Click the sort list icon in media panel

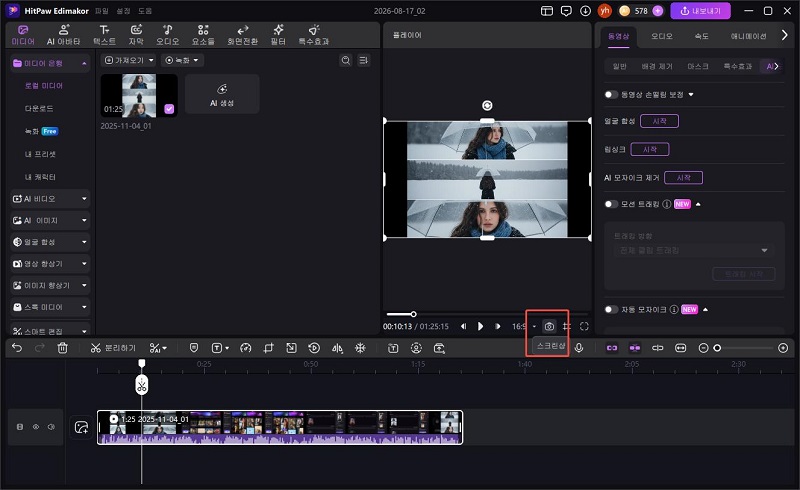click(x=363, y=60)
